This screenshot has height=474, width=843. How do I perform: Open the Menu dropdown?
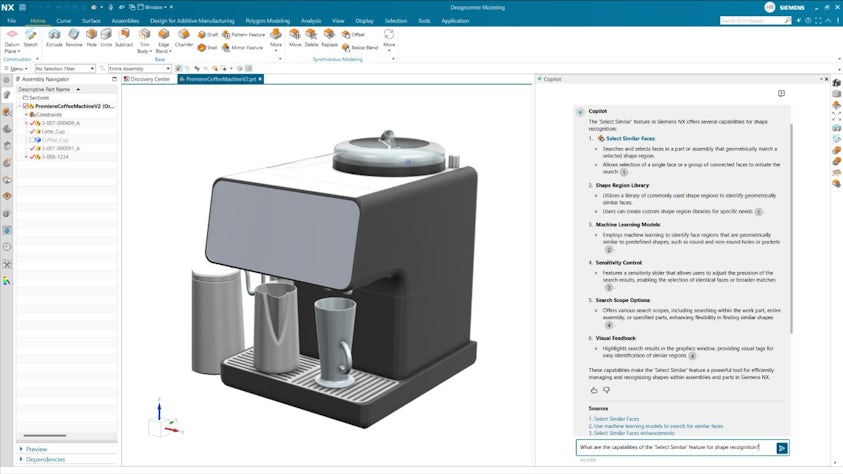15,69
